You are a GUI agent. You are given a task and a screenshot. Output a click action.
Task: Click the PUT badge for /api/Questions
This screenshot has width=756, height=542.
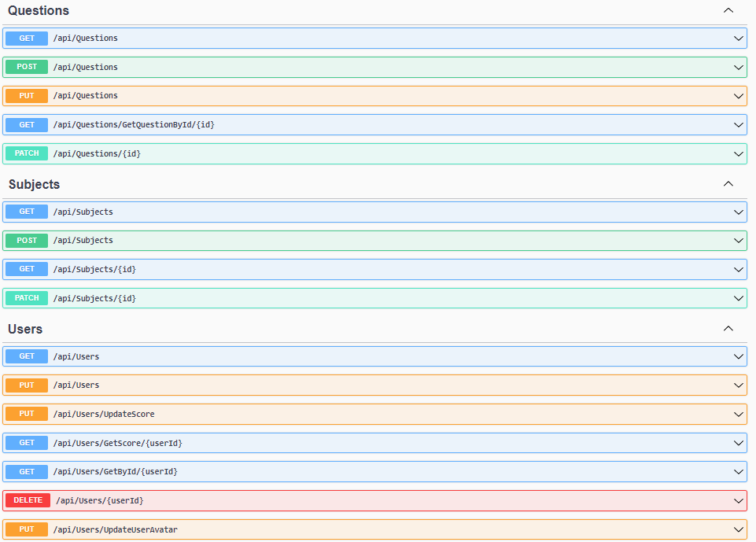pyautogui.click(x=27, y=95)
